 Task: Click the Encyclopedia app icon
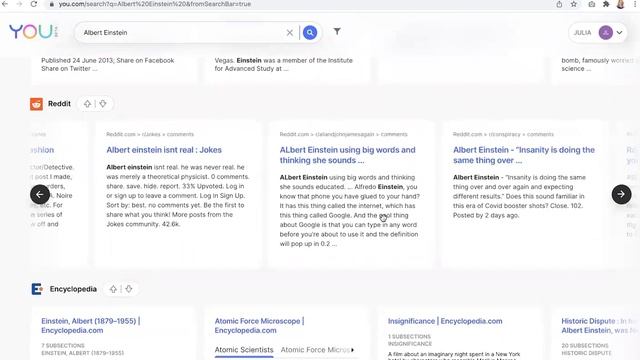37,289
